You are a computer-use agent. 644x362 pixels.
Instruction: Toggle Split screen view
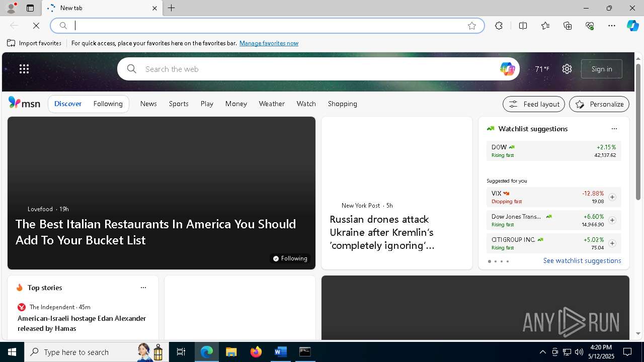[x=523, y=26]
